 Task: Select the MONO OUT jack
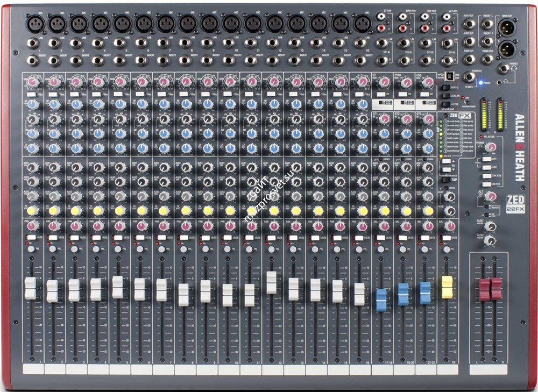click(486, 59)
